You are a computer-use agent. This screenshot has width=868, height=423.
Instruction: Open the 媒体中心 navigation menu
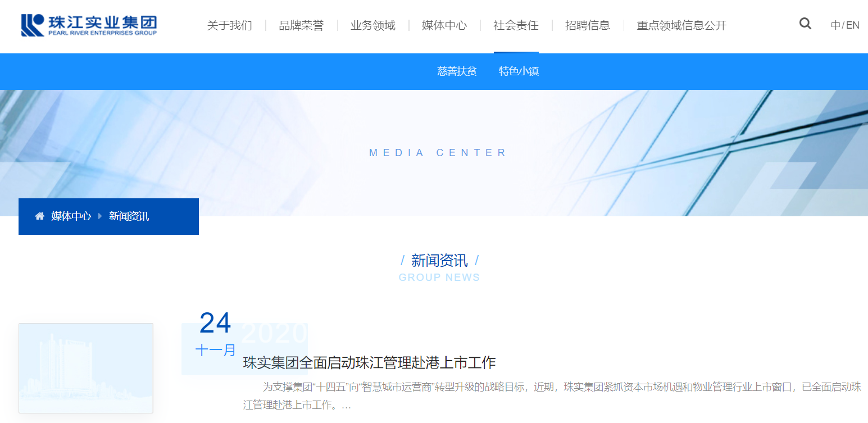[444, 25]
